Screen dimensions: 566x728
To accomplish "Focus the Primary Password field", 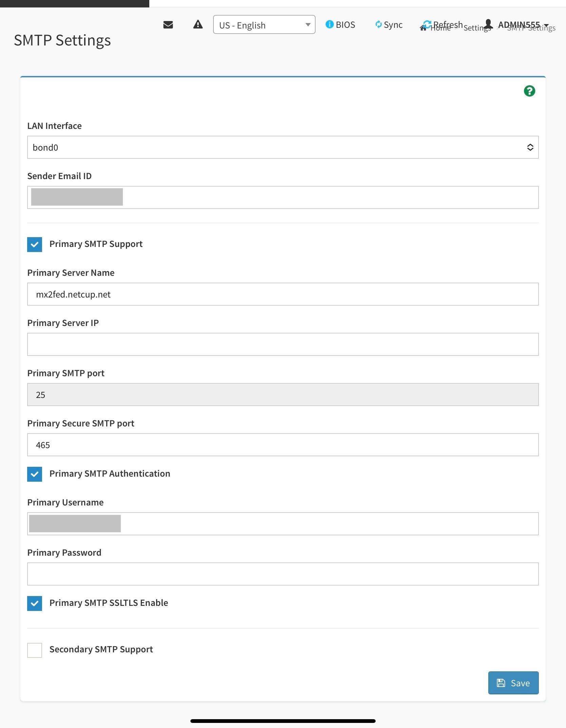I will [x=283, y=574].
